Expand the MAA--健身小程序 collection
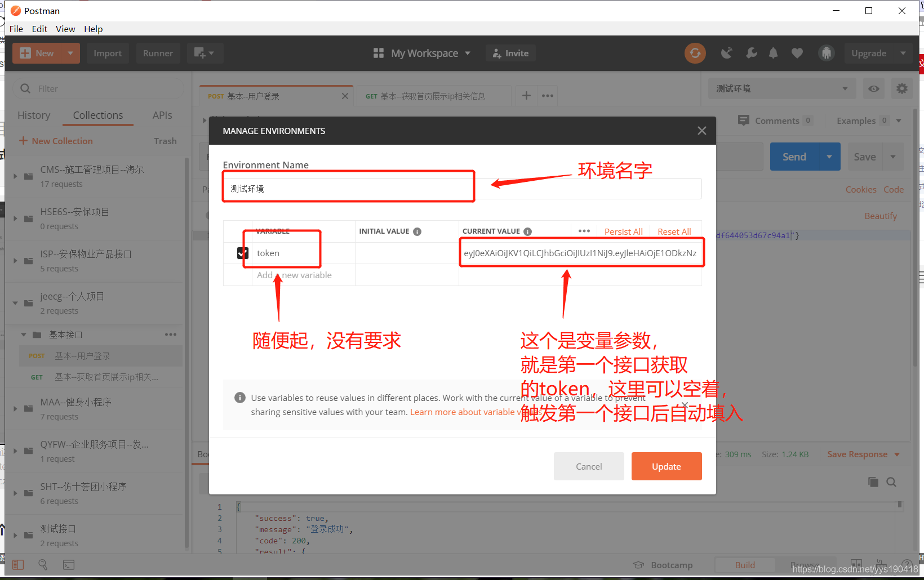 tap(16, 408)
